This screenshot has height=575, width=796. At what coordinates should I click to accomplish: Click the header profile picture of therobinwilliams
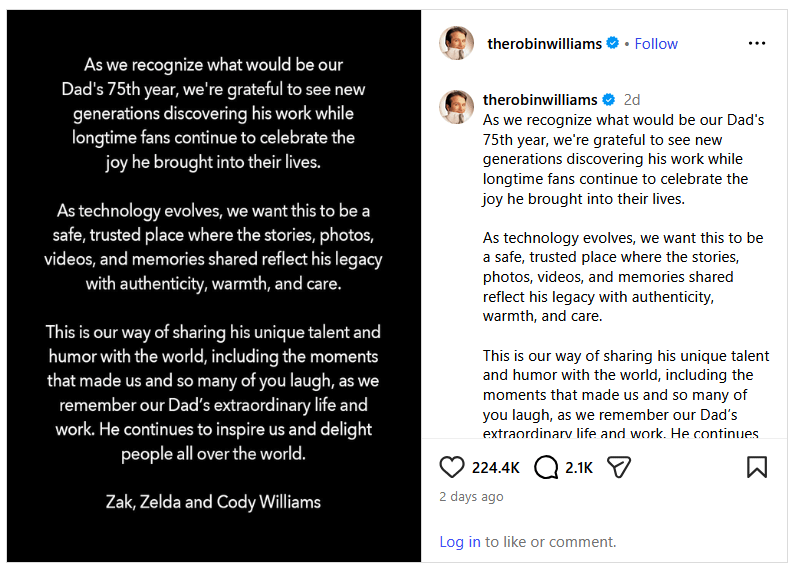tap(456, 43)
